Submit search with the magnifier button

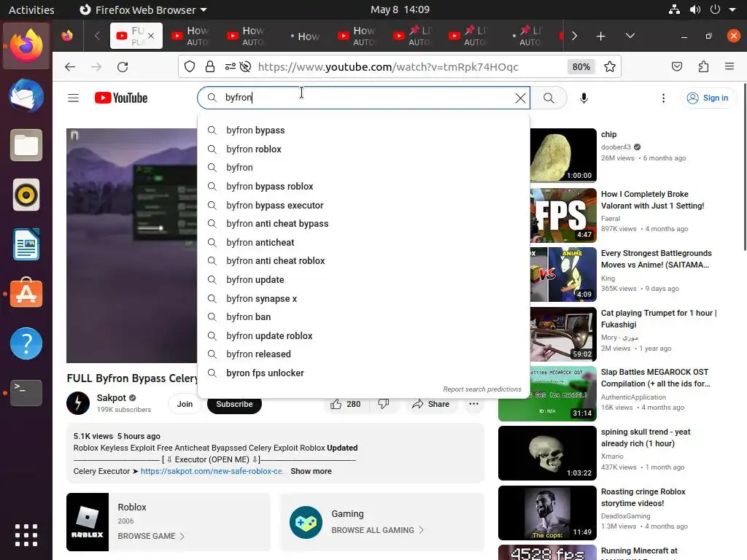click(549, 98)
